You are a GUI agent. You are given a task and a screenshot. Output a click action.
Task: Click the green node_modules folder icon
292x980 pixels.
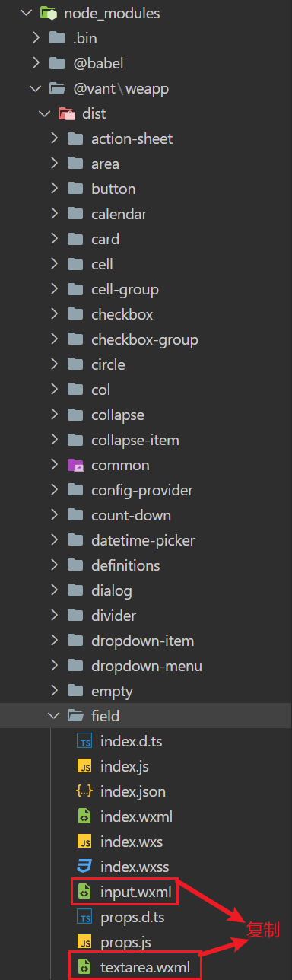point(48,13)
